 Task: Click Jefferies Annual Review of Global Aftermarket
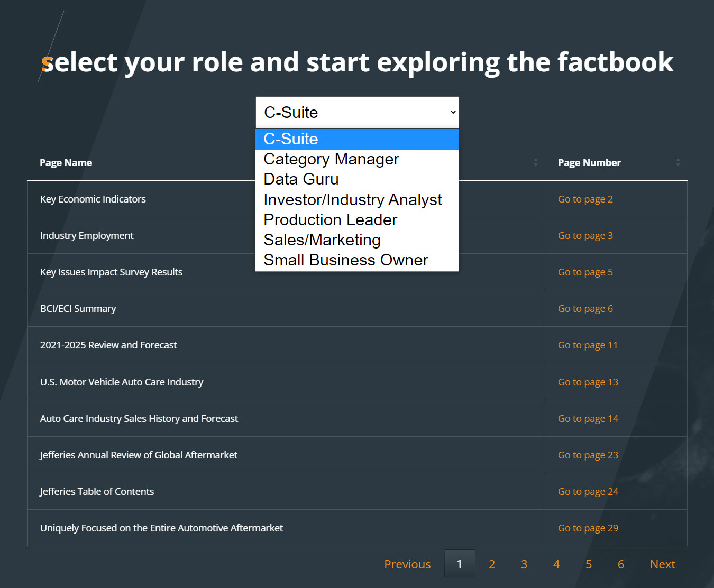coord(139,455)
